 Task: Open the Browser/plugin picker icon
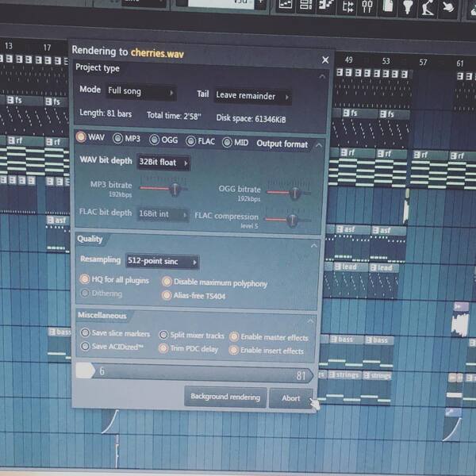[x=347, y=6]
